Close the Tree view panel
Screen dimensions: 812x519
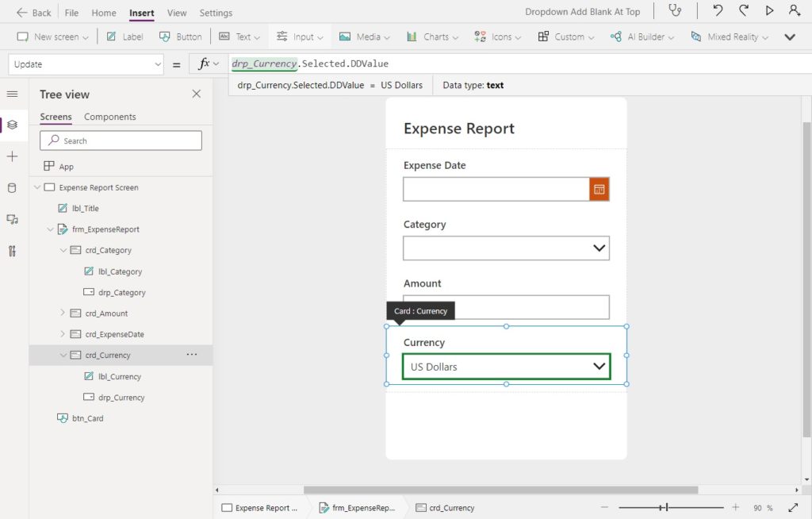coord(197,94)
